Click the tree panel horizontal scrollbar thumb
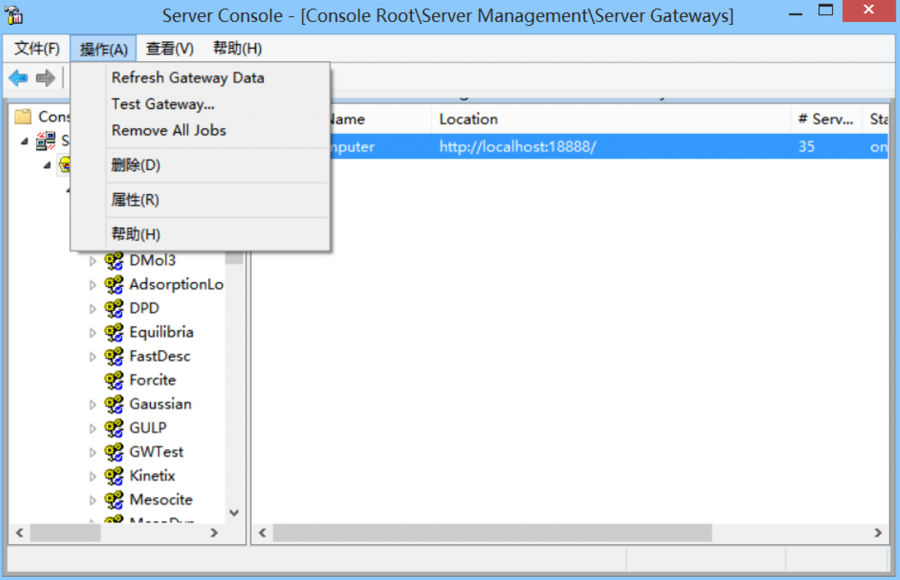 pyautogui.click(x=65, y=533)
